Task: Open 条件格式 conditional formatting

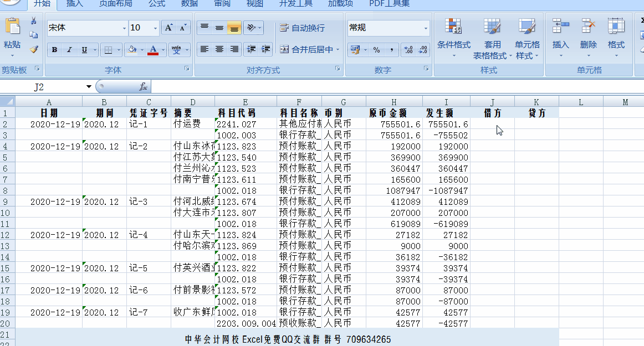Action: (453, 38)
